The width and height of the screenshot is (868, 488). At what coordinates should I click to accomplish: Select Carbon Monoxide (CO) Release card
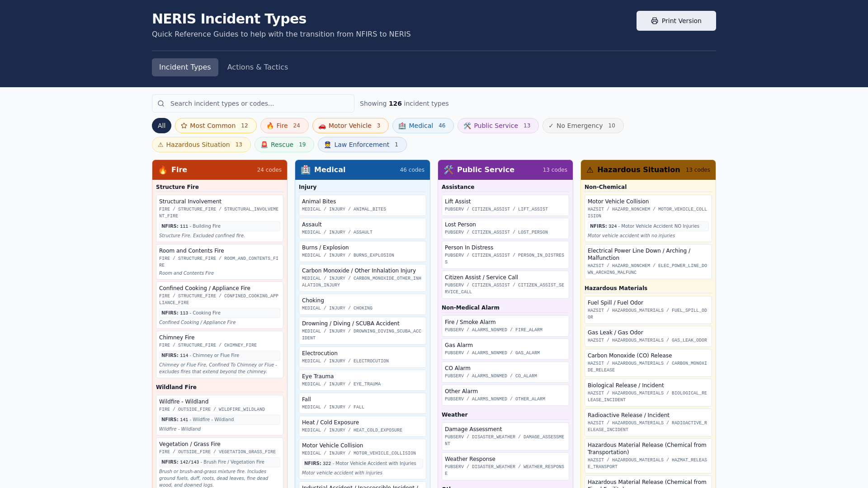[x=648, y=363]
